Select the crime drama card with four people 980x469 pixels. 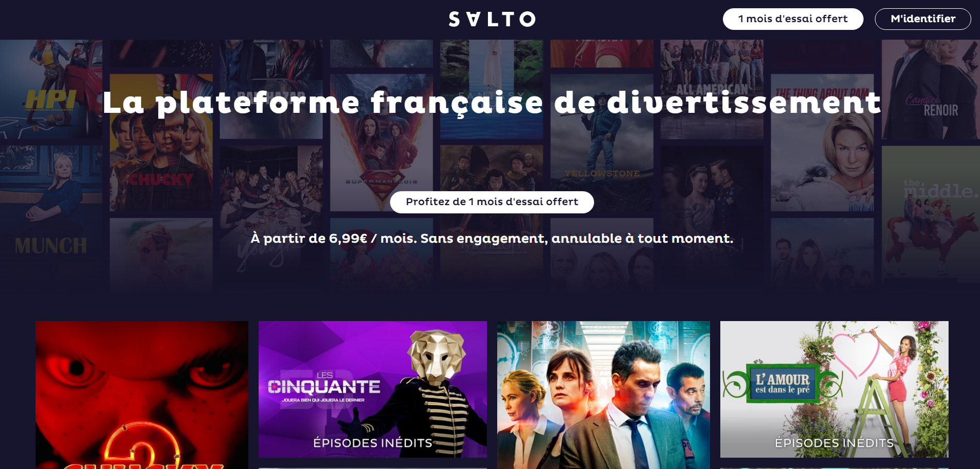click(603, 395)
